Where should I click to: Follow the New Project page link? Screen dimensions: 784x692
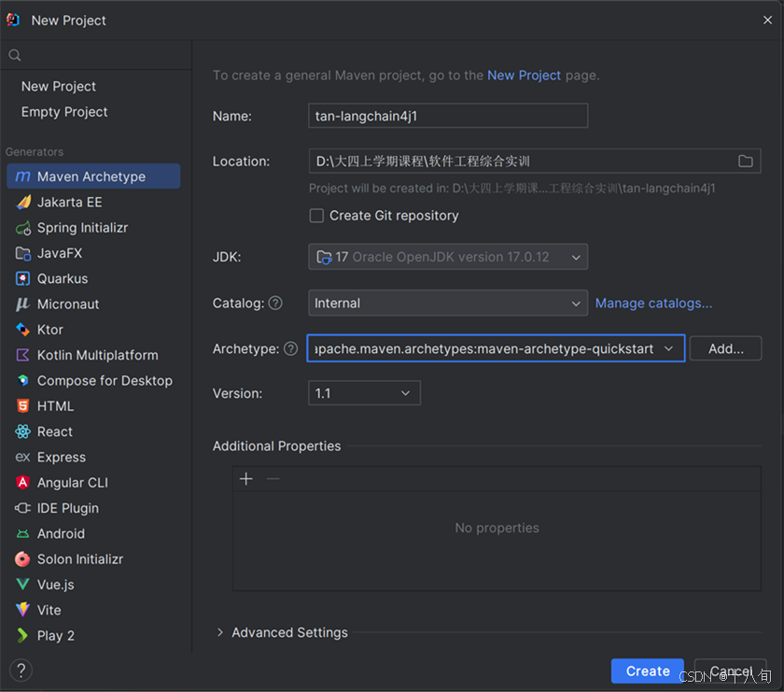coord(524,75)
